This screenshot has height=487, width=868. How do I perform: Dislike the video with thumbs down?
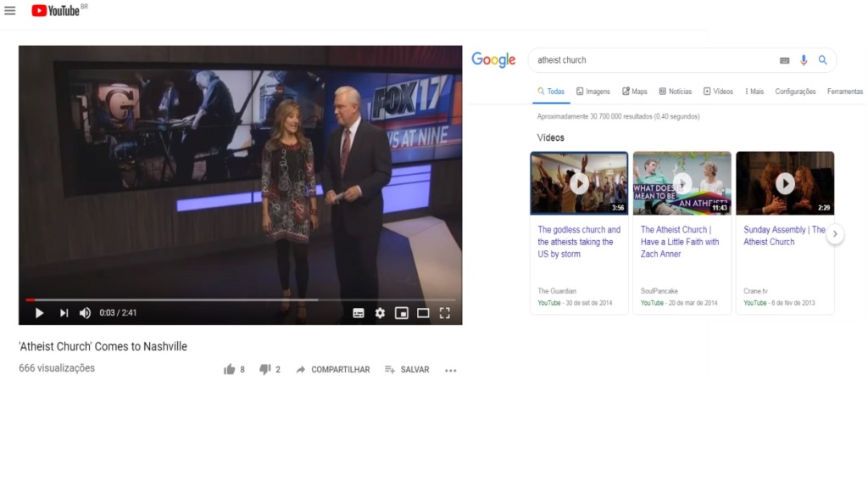(x=265, y=370)
